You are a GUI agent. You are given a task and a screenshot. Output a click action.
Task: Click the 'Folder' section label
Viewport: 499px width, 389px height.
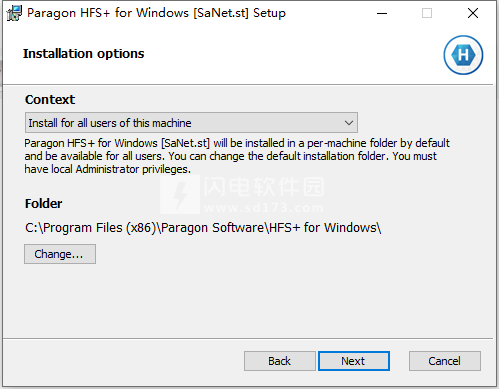(x=44, y=203)
